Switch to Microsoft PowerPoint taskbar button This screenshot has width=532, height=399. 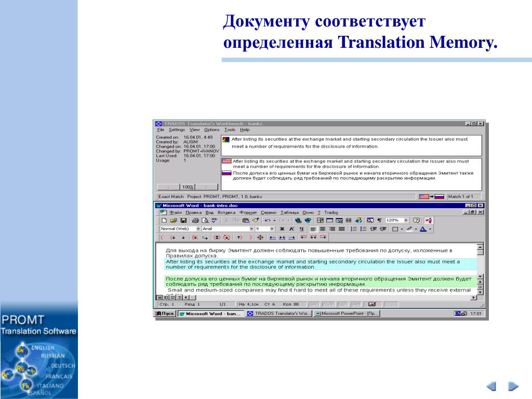[346, 313]
